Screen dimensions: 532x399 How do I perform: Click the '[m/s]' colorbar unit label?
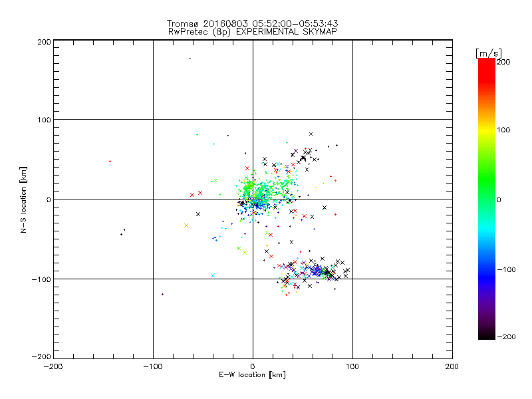tap(489, 53)
